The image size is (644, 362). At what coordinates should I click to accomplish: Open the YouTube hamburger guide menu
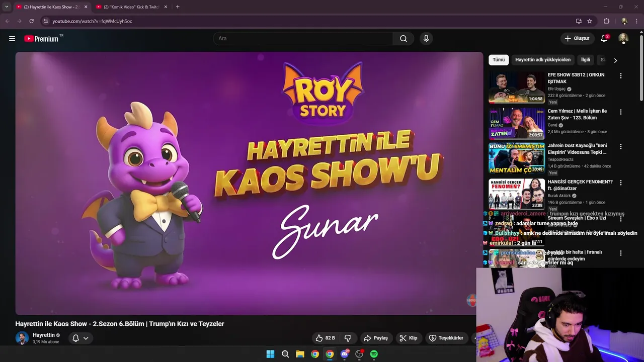[x=12, y=38]
